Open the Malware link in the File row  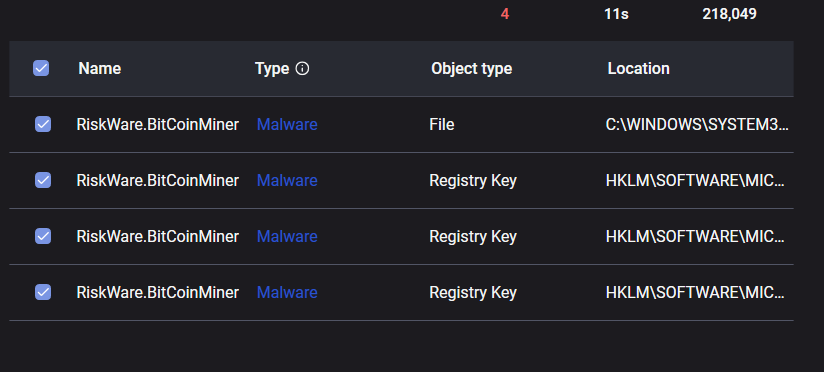[x=287, y=125]
